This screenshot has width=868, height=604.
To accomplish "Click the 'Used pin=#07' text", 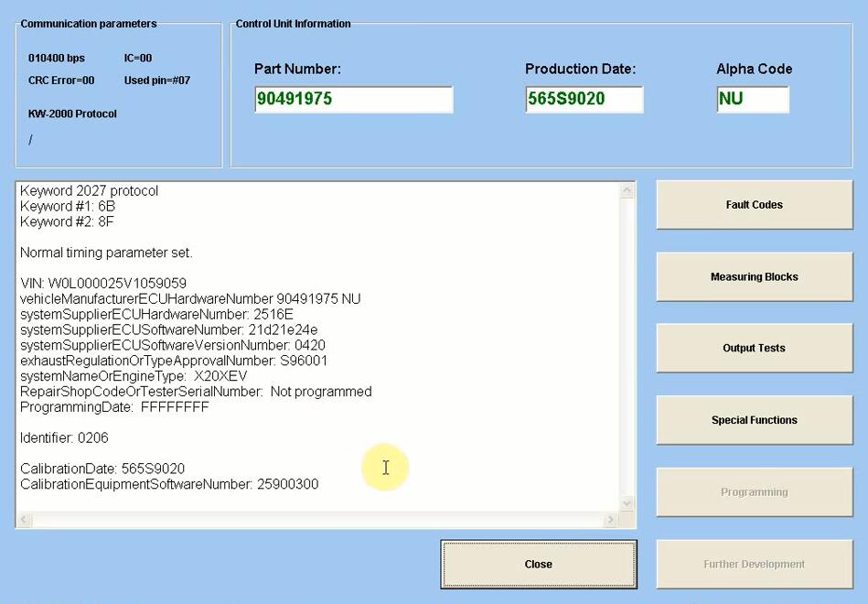I will click(x=157, y=81).
